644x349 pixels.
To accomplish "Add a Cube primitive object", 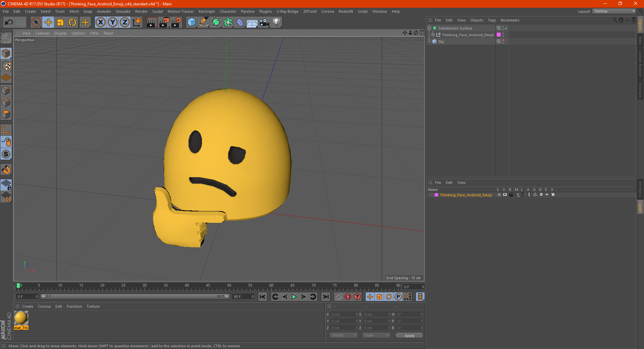I will (192, 22).
